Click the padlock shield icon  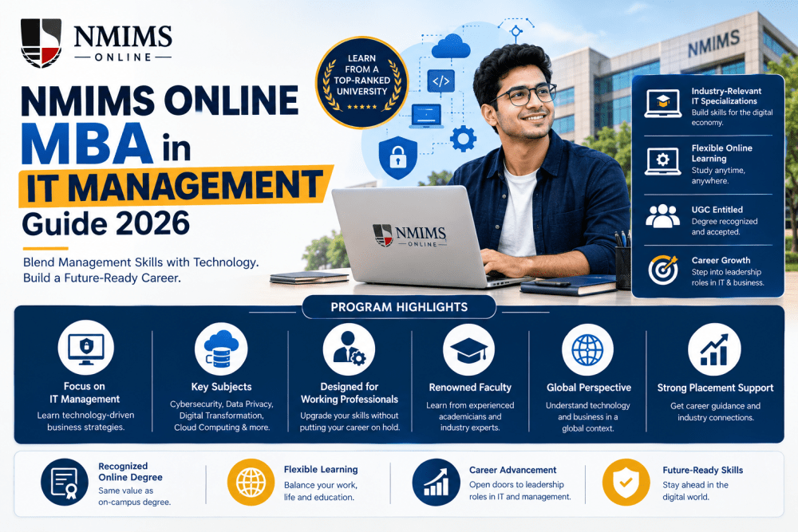(398, 157)
